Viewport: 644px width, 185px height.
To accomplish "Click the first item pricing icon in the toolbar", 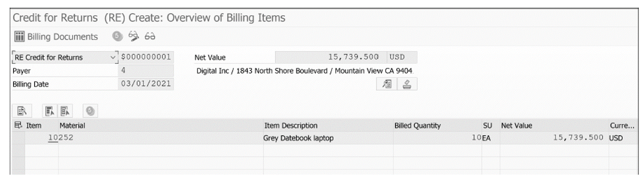I will (x=49, y=111).
